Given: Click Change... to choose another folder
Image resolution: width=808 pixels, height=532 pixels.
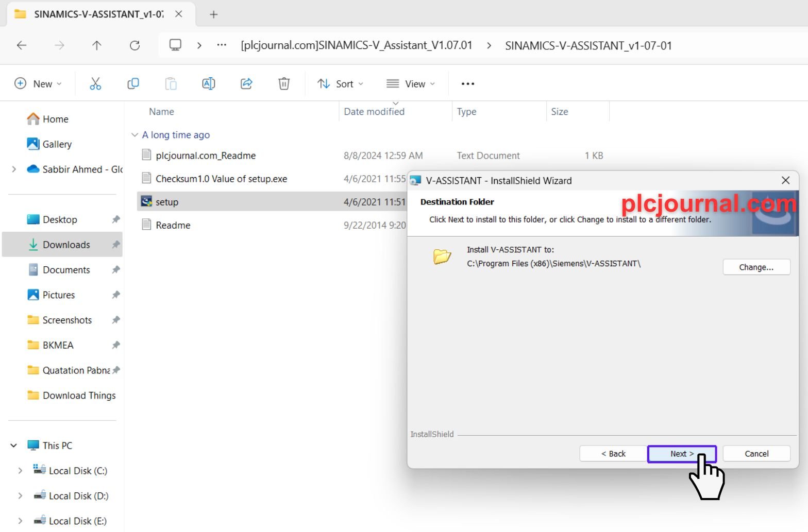Looking at the screenshot, I should click(756, 267).
